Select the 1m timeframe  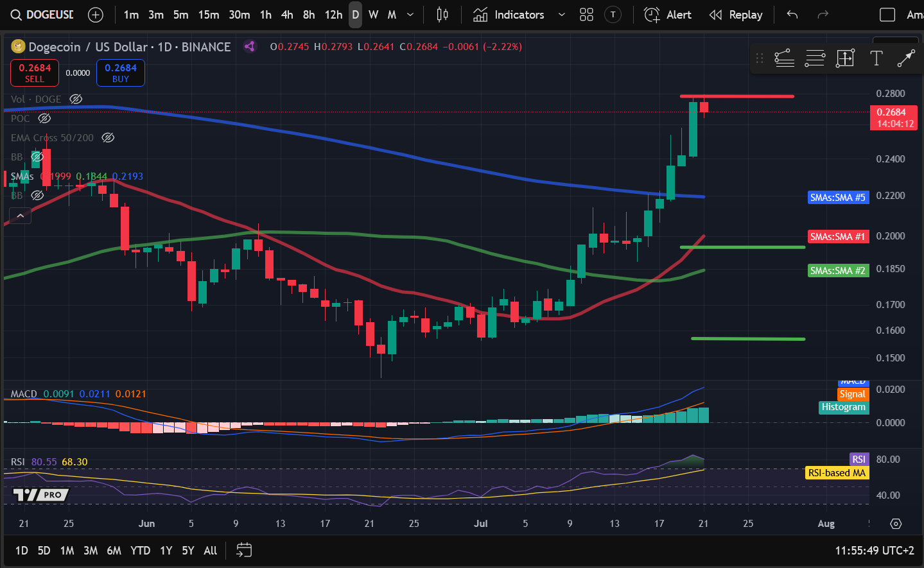pos(131,15)
